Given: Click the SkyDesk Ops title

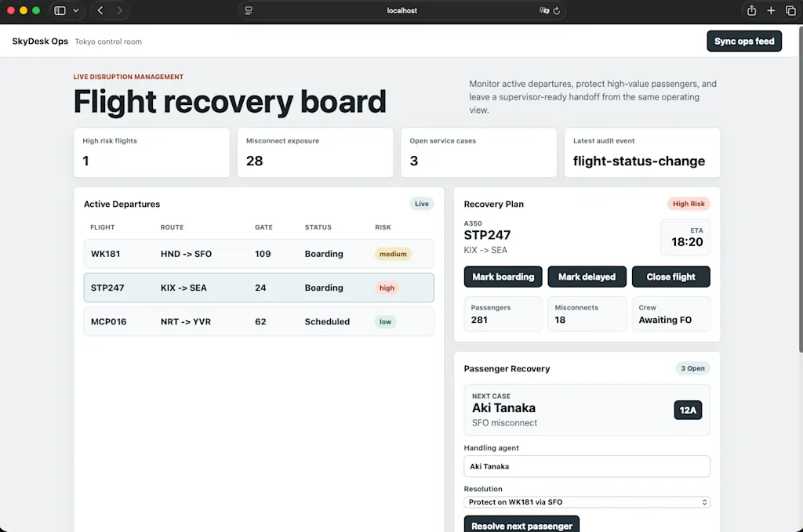Looking at the screenshot, I should click(40, 41).
